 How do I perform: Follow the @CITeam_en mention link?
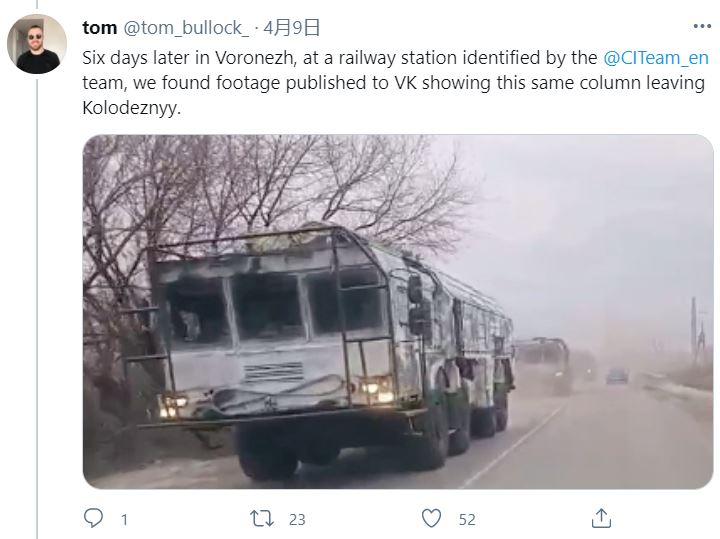click(x=656, y=58)
